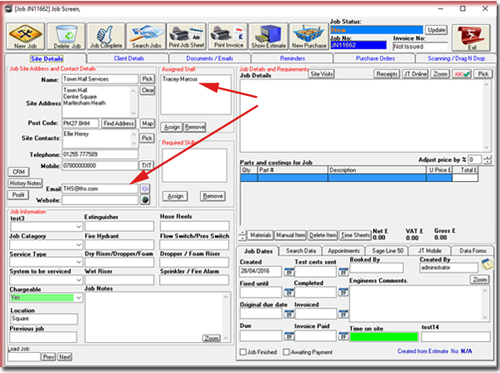Click the Find Address button
Viewport: 500px width, 373px height.
click(118, 123)
